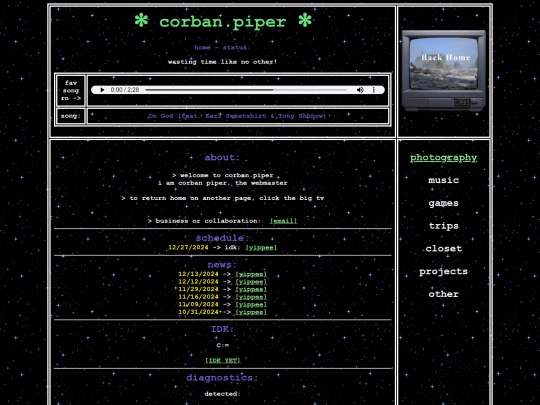This screenshot has height=405, width=540.
Task: Click the 'detected:' text
Action: point(222,394)
